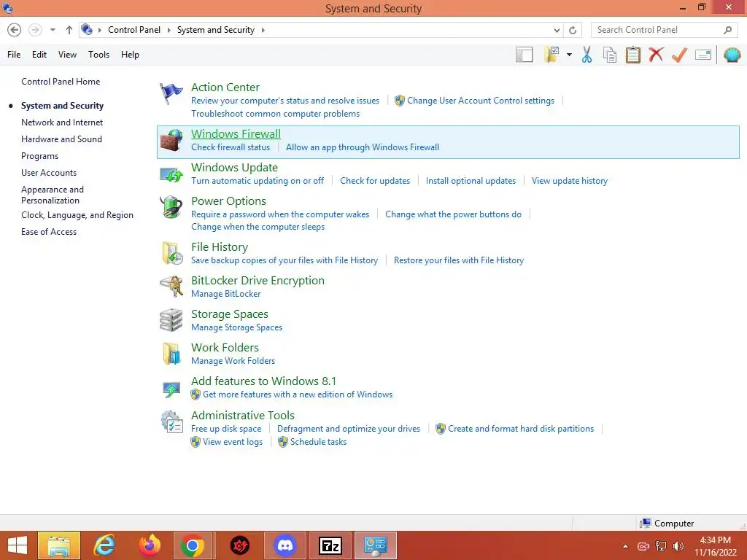
Task: Click Change what the power buttons do
Action: point(453,214)
